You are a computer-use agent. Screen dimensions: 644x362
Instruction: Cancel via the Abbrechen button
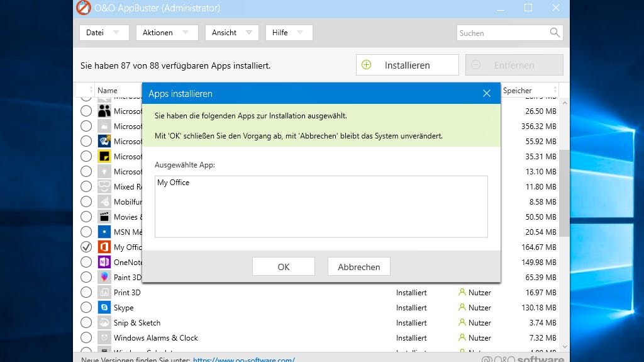point(359,266)
